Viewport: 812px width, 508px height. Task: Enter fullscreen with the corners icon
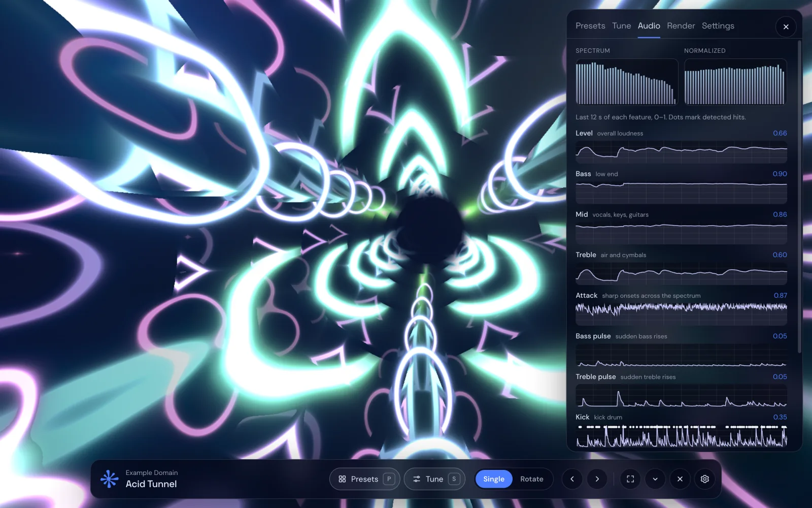[x=630, y=479]
